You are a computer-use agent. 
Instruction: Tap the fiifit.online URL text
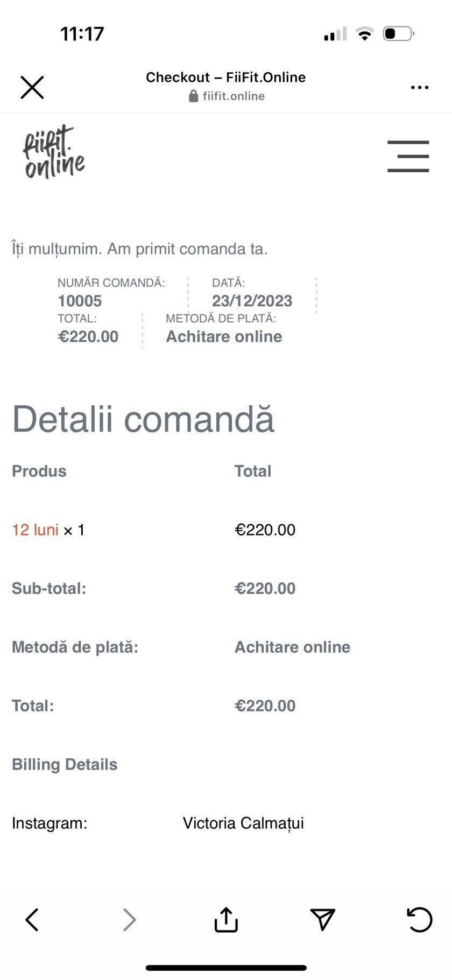(x=234, y=96)
